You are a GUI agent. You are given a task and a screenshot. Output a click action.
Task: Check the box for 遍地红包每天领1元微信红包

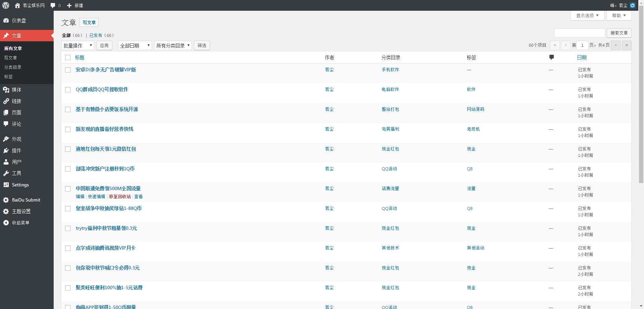[68, 149]
